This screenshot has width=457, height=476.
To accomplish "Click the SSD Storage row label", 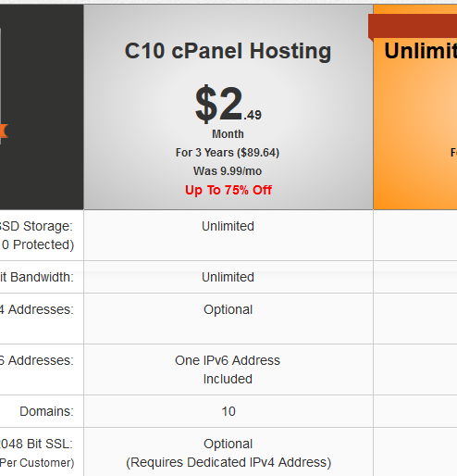I will [37, 235].
